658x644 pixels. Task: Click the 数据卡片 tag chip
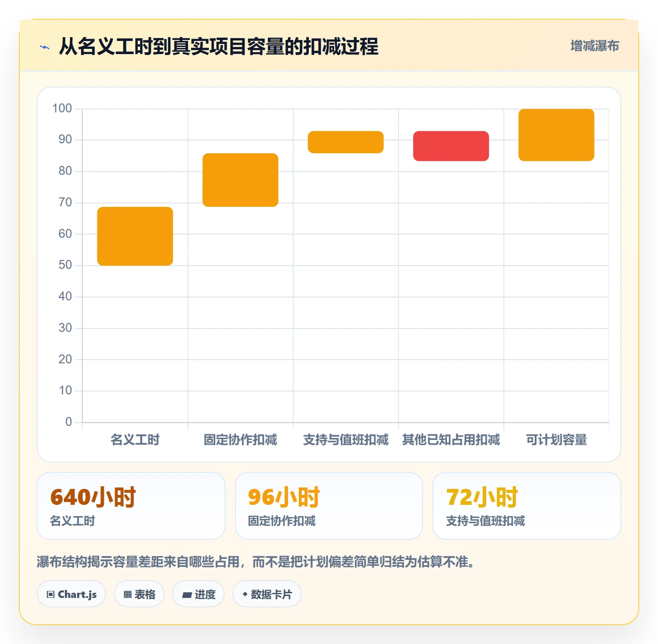click(x=267, y=594)
